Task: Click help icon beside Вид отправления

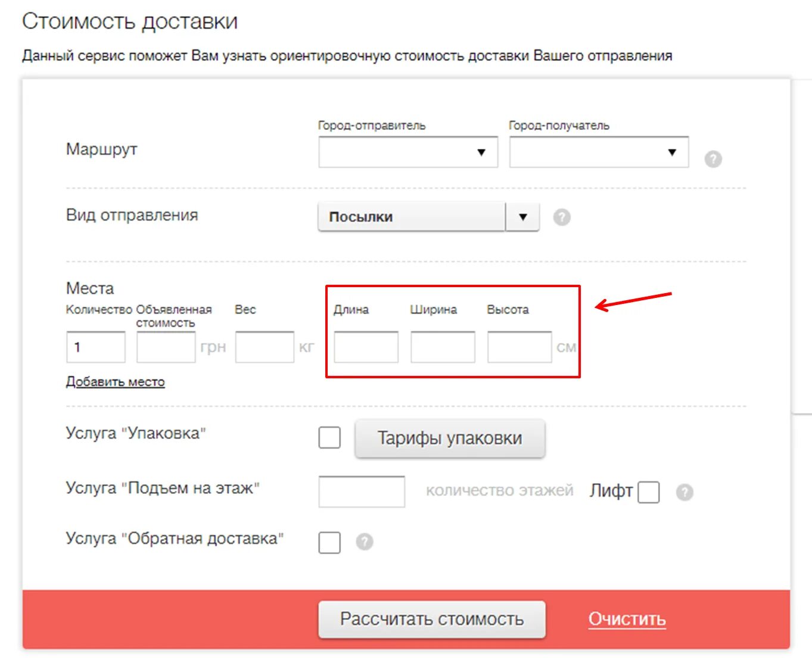Action: tap(562, 217)
